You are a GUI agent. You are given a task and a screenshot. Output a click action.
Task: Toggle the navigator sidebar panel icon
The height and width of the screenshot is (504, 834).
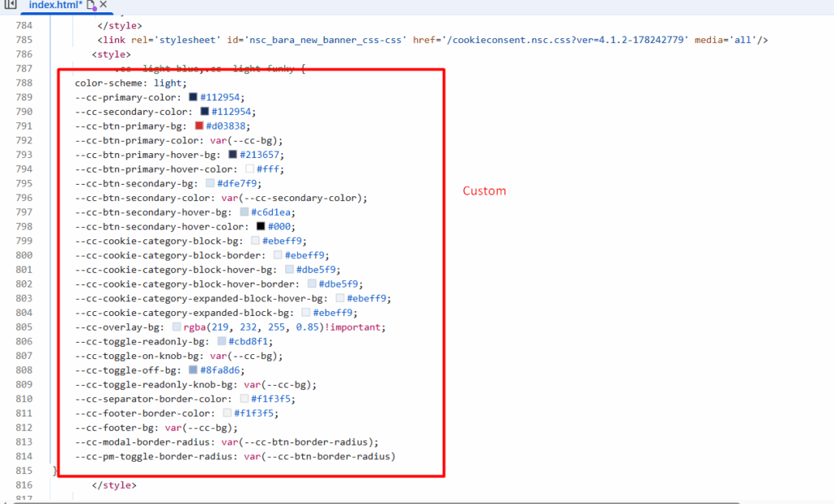[x=11, y=5]
